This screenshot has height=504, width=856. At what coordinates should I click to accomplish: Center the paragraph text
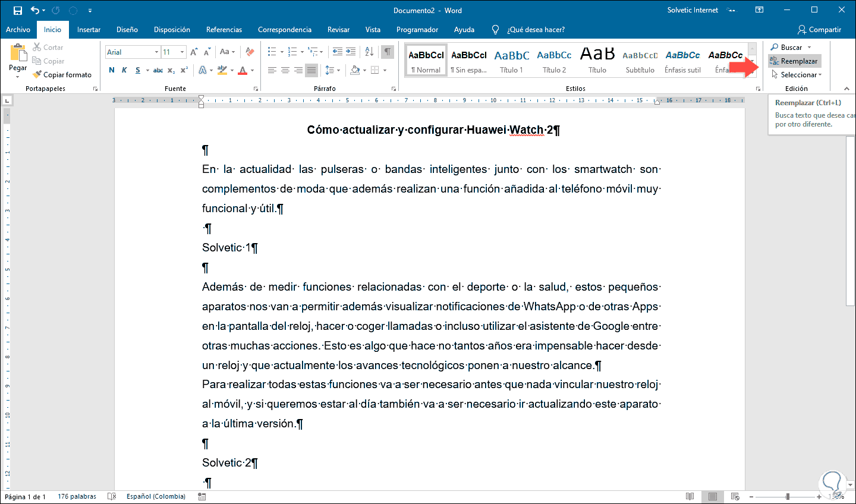(285, 70)
